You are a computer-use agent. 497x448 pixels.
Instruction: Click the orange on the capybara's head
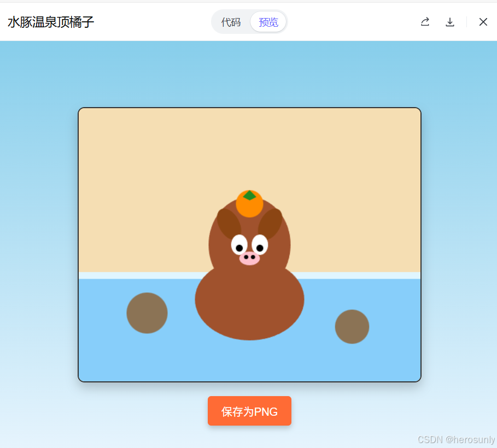coord(249,205)
